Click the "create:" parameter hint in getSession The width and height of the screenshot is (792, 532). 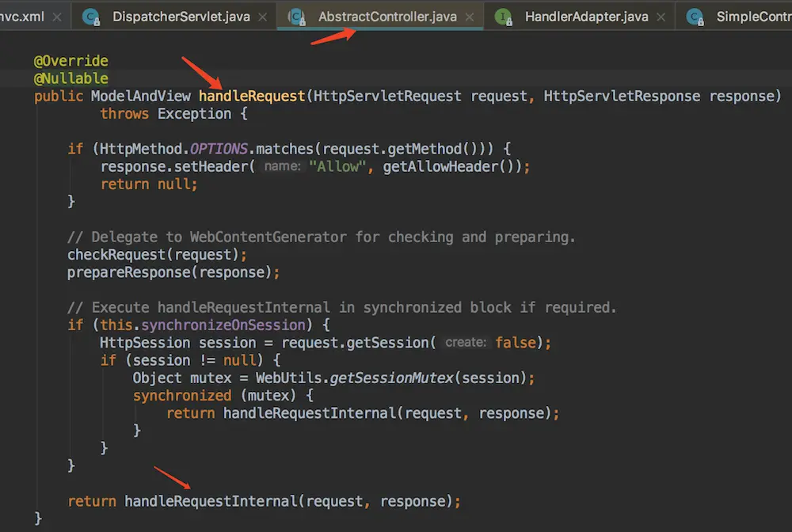tap(466, 343)
